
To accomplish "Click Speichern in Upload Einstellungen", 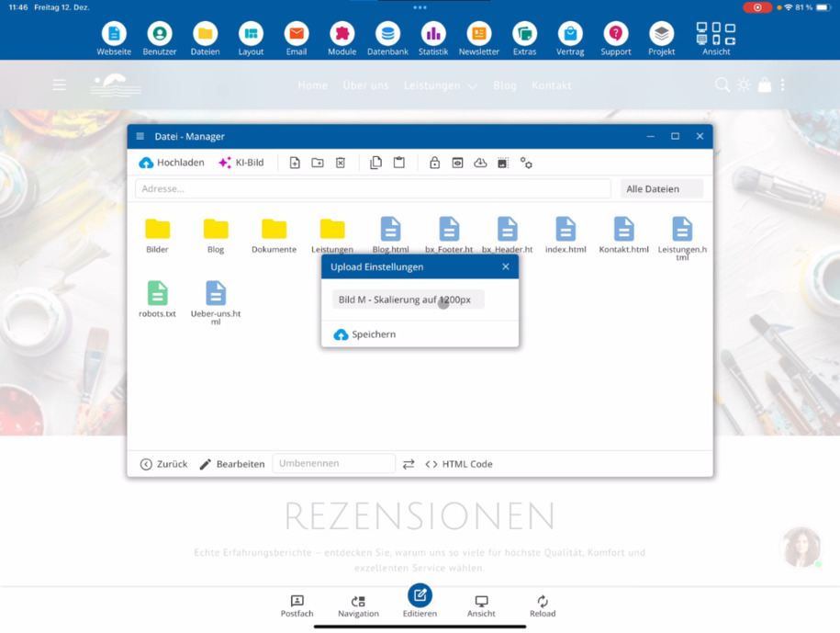I will (x=364, y=334).
